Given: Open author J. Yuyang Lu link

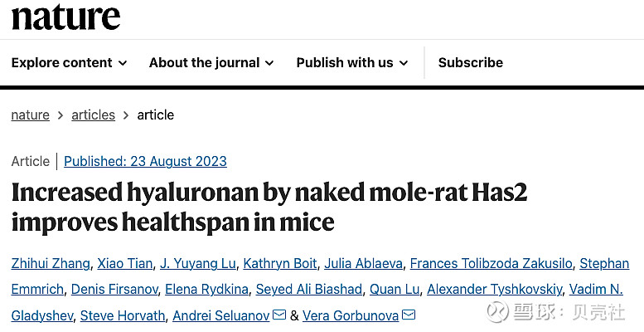Looking at the screenshot, I should coord(198,263).
